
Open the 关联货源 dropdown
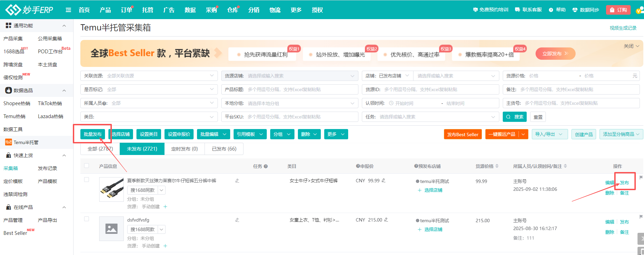click(x=149, y=76)
